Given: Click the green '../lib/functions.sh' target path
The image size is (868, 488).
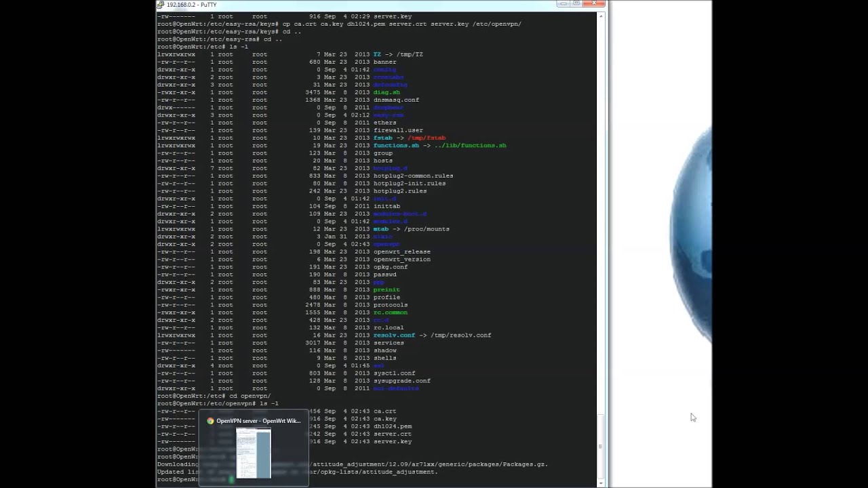Looking at the screenshot, I should tap(470, 145).
